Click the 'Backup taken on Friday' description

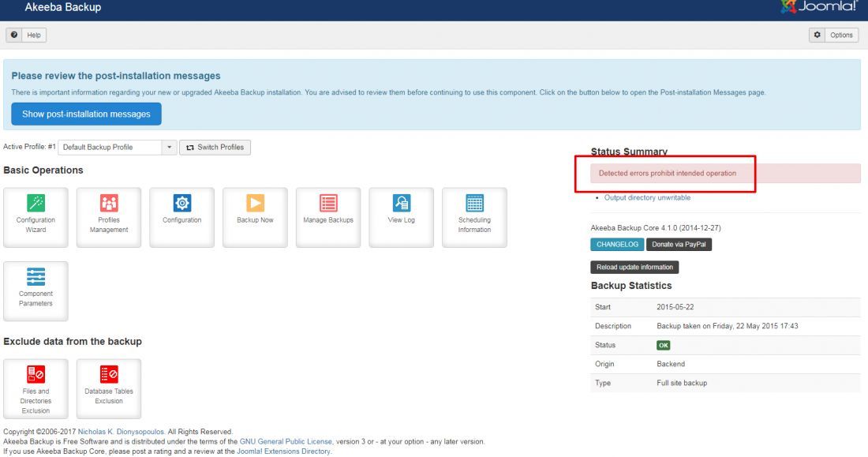(728, 326)
